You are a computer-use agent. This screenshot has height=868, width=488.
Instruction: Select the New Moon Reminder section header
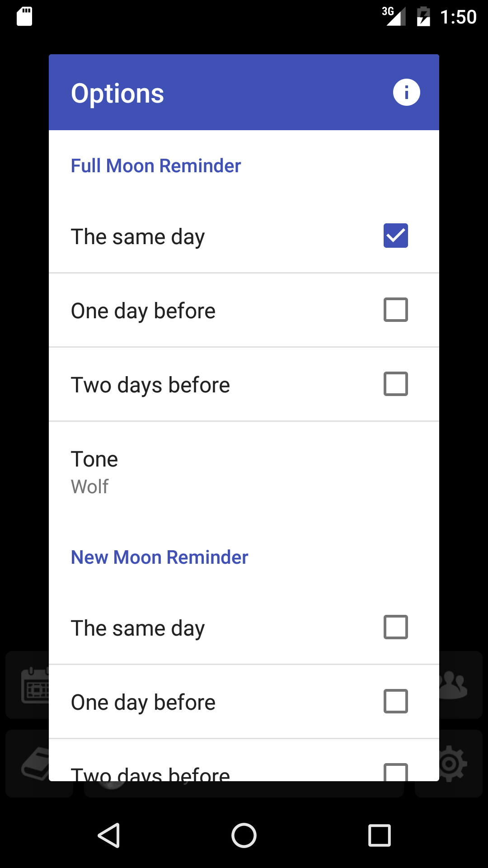pos(160,557)
